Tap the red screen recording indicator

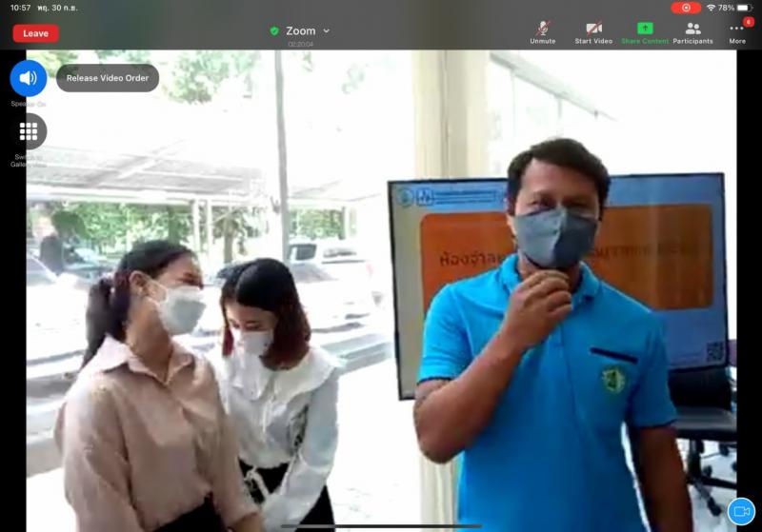(686, 8)
